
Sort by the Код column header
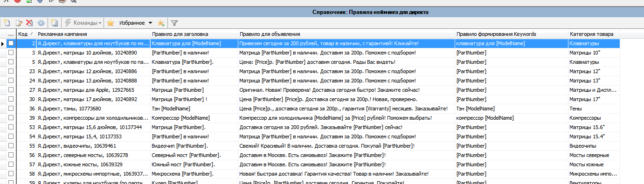26,34
